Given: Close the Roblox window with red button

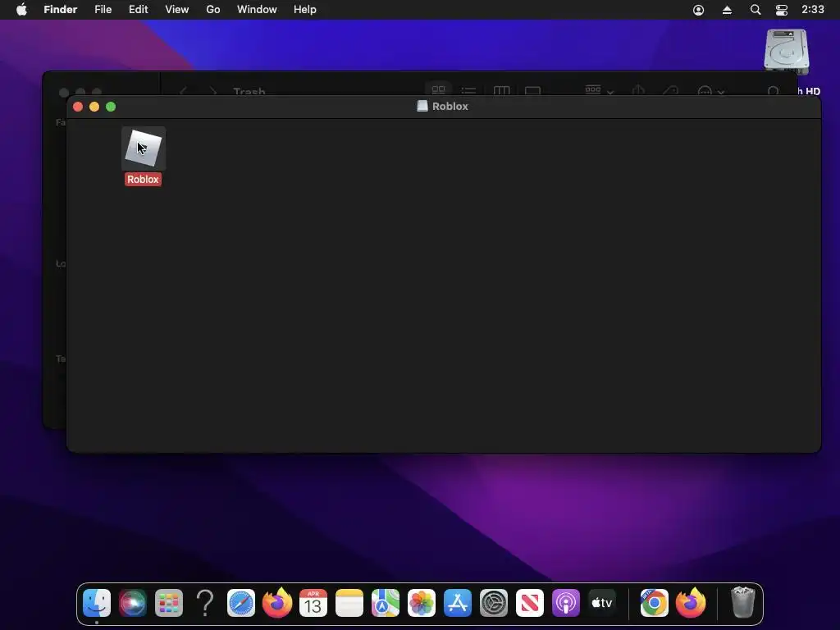Looking at the screenshot, I should point(78,107).
